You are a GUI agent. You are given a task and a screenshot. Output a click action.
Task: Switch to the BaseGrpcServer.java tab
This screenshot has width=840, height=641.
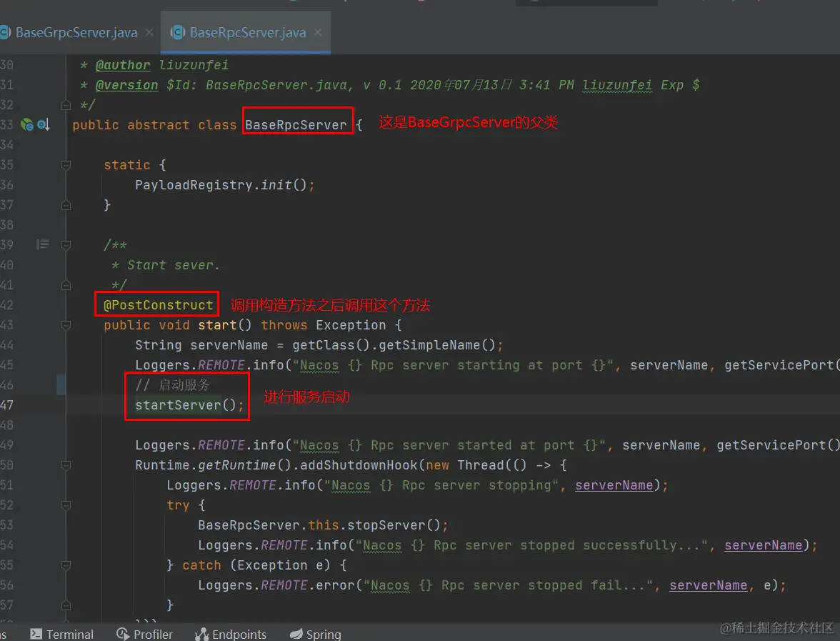click(x=76, y=33)
